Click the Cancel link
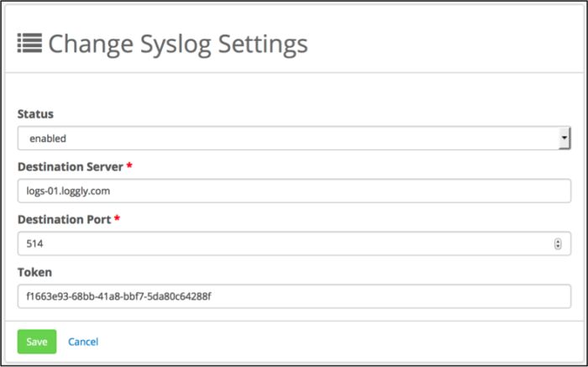Viewport: 588px width, 367px height. 83,342
